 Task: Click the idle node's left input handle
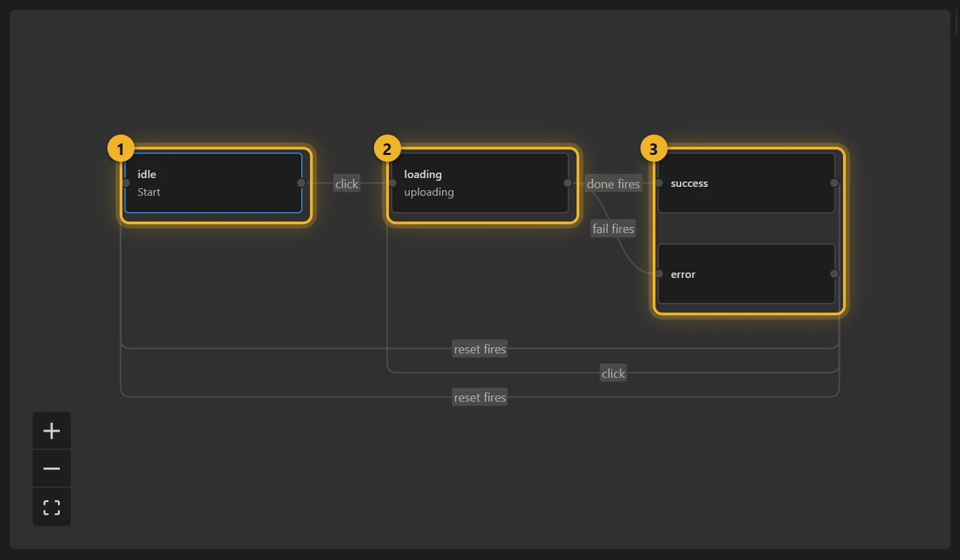126,183
